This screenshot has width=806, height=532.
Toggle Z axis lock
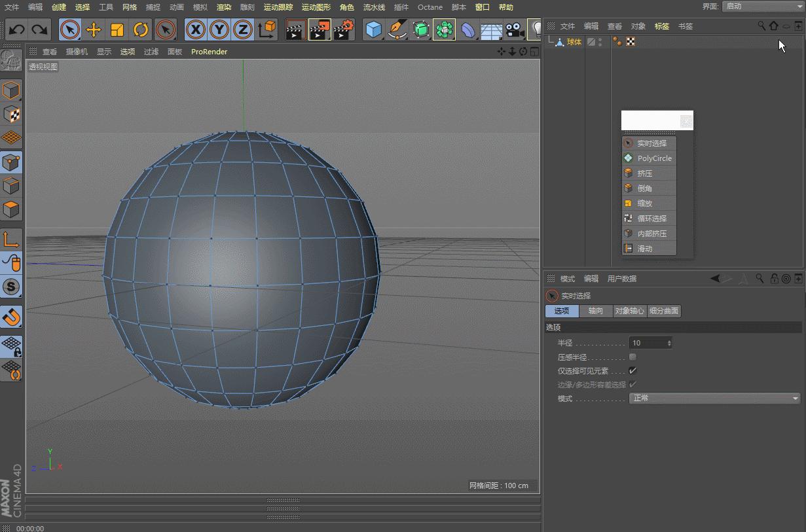pyautogui.click(x=243, y=29)
